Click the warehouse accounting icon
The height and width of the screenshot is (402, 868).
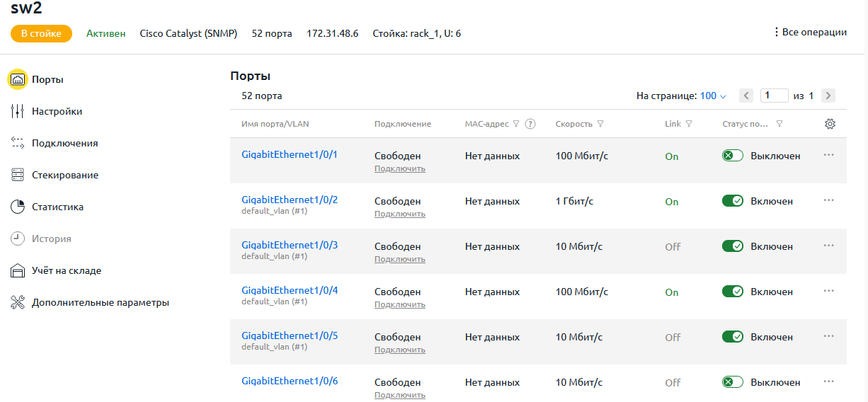coord(18,270)
